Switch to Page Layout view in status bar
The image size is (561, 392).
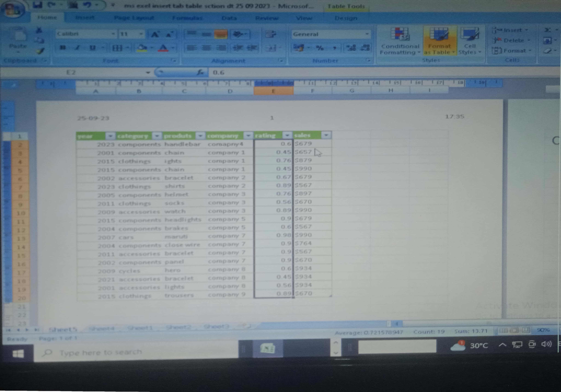coord(515,330)
